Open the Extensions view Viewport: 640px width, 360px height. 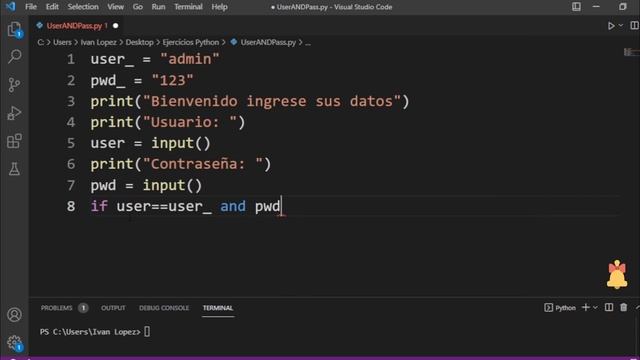point(14,141)
